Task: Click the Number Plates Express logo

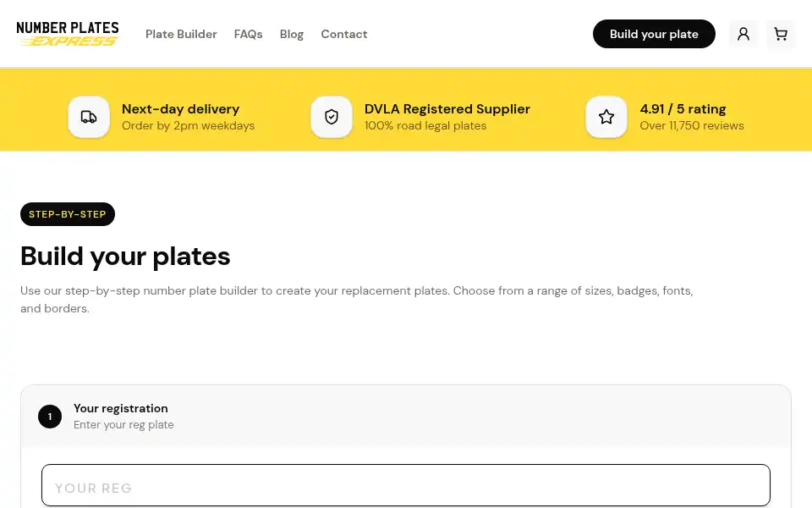Action: tap(68, 34)
